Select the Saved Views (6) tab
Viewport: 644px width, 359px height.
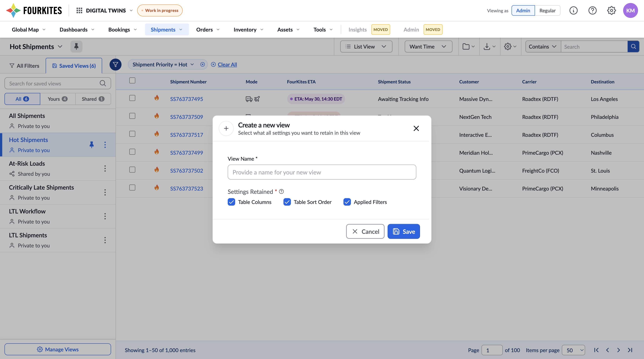click(x=74, y=66)
